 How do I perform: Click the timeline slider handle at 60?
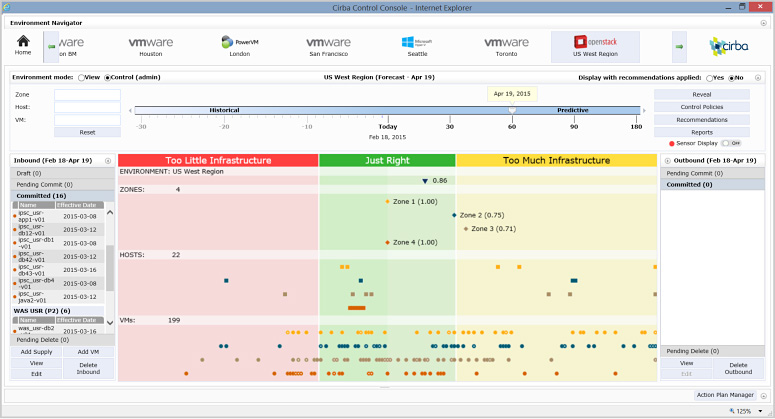pyautogui.click(x=512, y=110)
